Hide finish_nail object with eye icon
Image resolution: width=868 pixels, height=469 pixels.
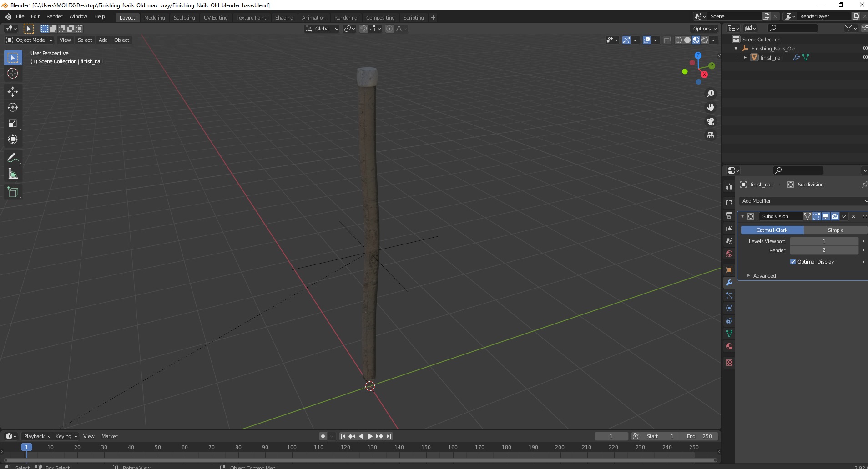tap(865, 57)
